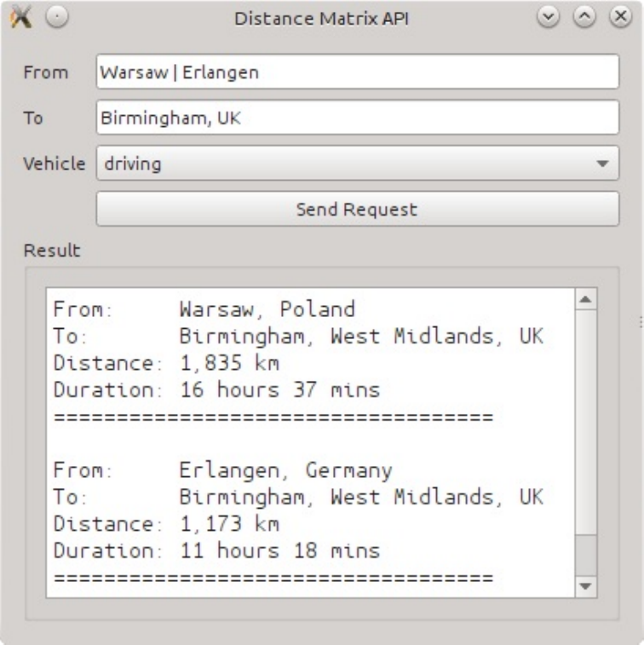
Task: Click the X application icon in title bar
Action: tap(21, 17)
